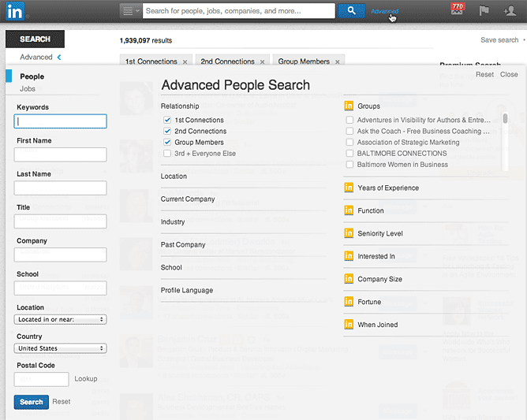The image size is (527, 420).
Task: Open the Located in or near dropdown
Action: [61, 319]
